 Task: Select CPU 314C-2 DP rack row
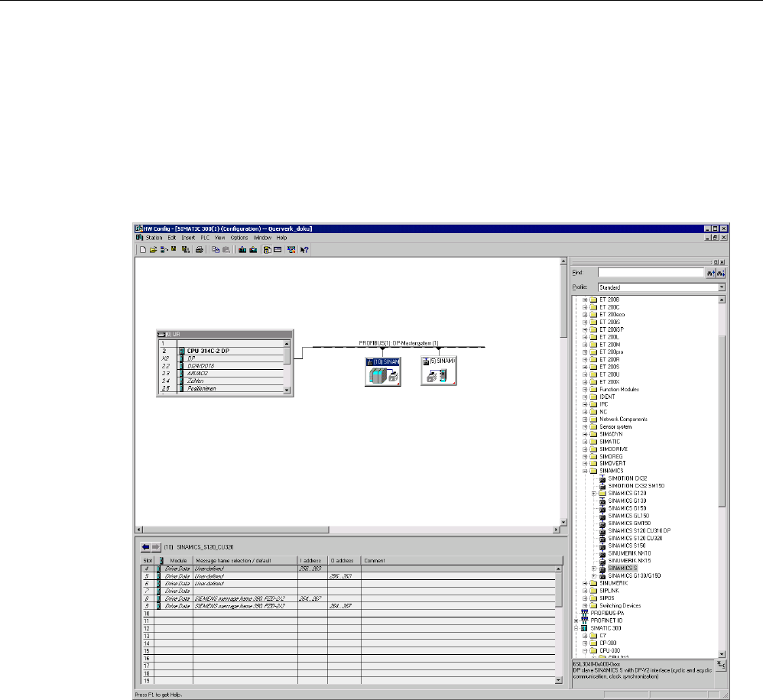point(223,351)
